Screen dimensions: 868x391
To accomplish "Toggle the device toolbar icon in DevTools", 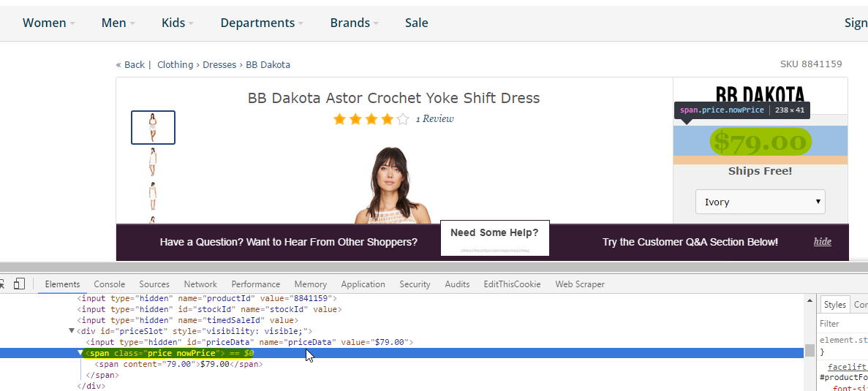I will coord(19,284).
